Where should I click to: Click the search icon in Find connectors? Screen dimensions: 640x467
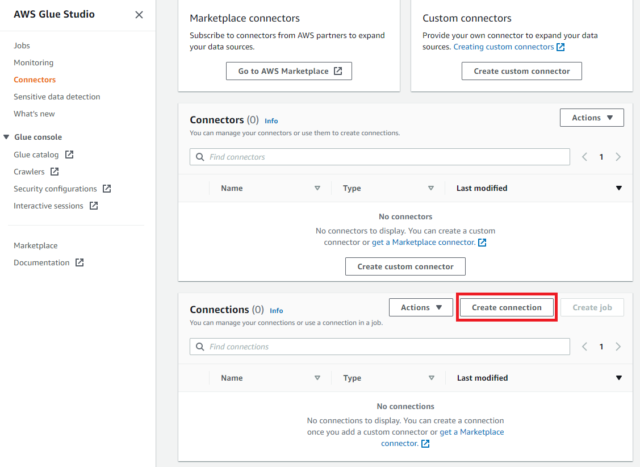pyautogui.click(x=200, y=157)
